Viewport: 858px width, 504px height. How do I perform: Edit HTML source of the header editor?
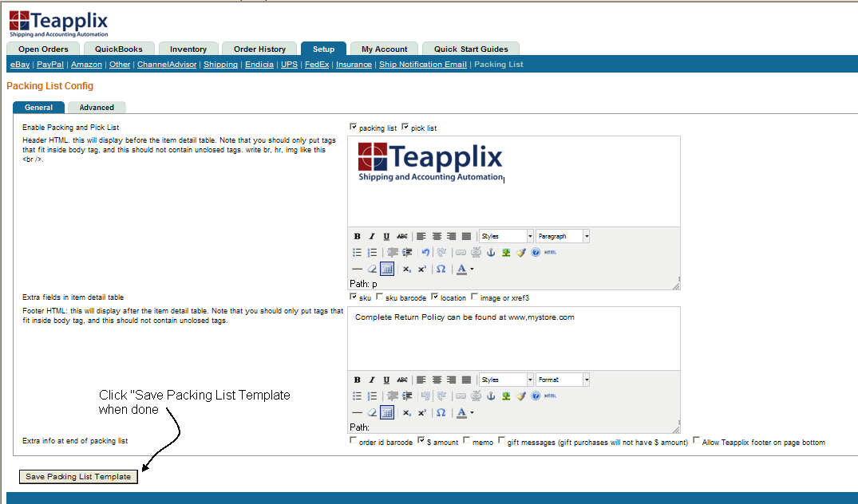[551, 253]
